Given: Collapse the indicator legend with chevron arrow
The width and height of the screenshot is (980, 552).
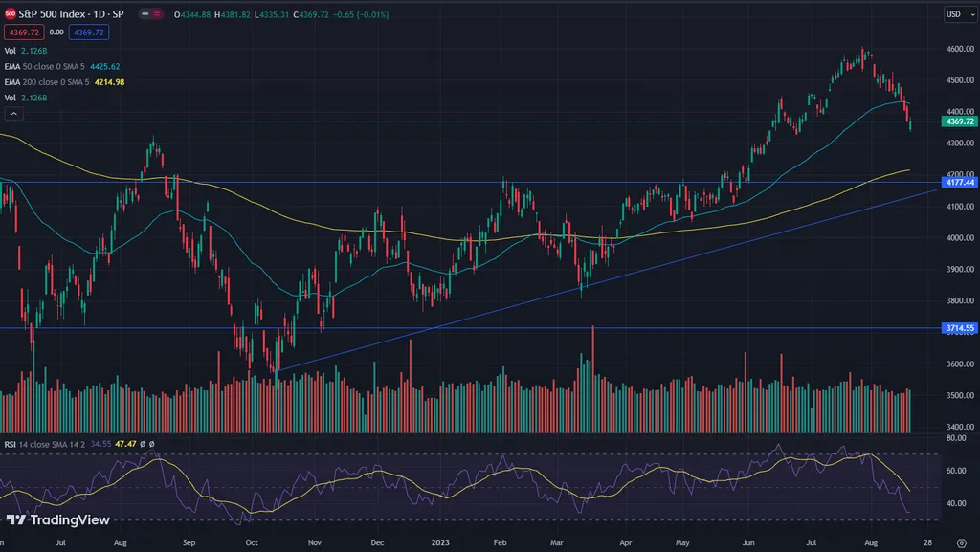Looking at the screenshot, I should 13,114.
